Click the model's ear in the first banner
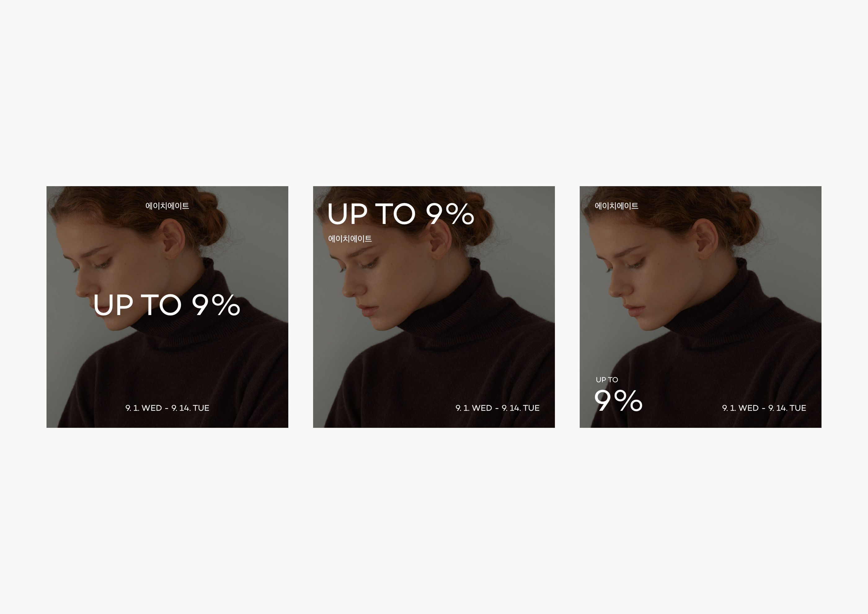Image resolution: width=868 pixels, height=614 pixels. point(173,239)
